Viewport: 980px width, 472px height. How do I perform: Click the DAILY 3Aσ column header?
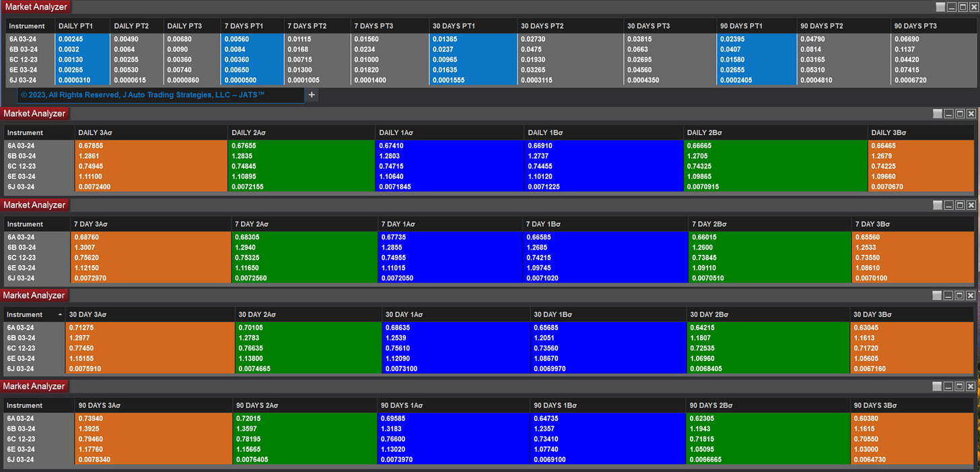pos(151,132)
